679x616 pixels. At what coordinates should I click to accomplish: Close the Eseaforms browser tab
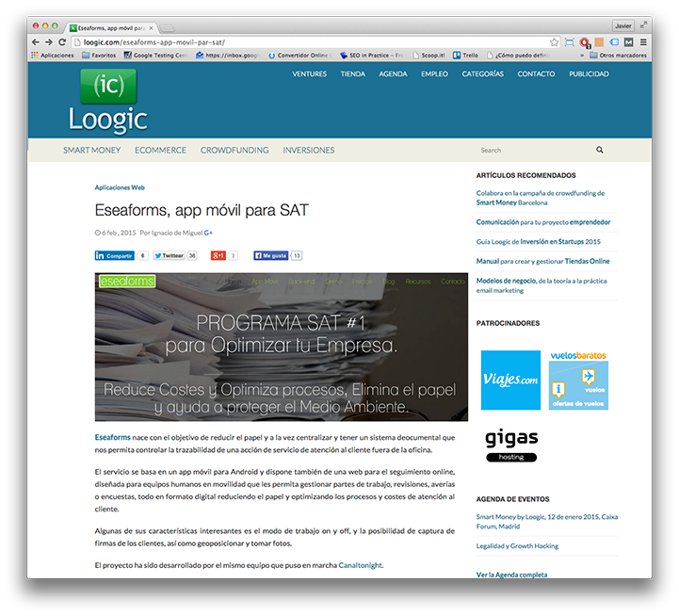point(151,27)
